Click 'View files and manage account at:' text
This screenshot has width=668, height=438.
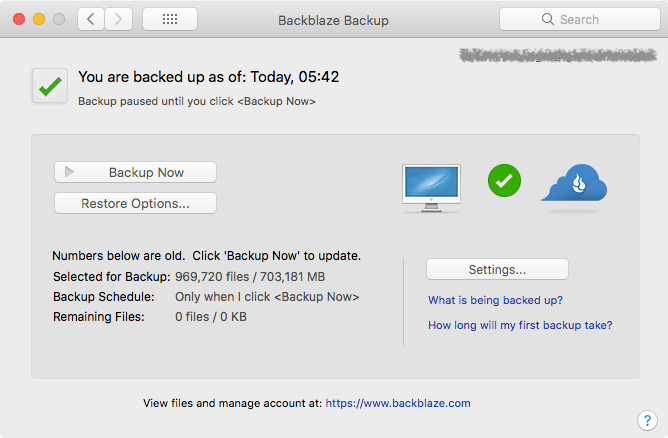tap(233, 403)
